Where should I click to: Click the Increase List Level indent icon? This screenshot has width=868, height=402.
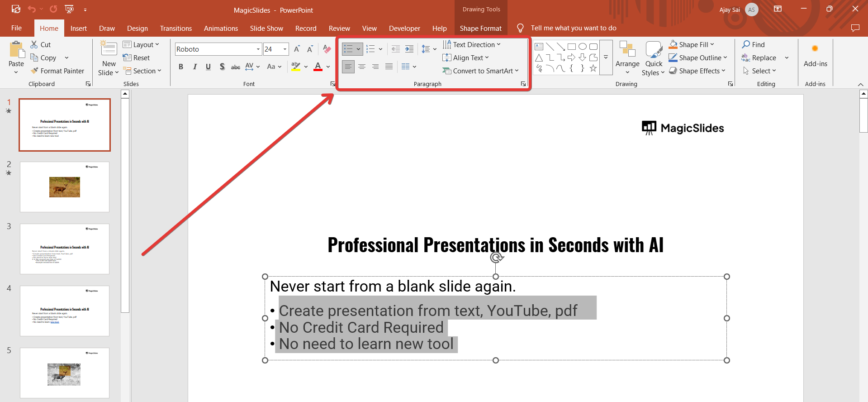[x=409, y=49]
